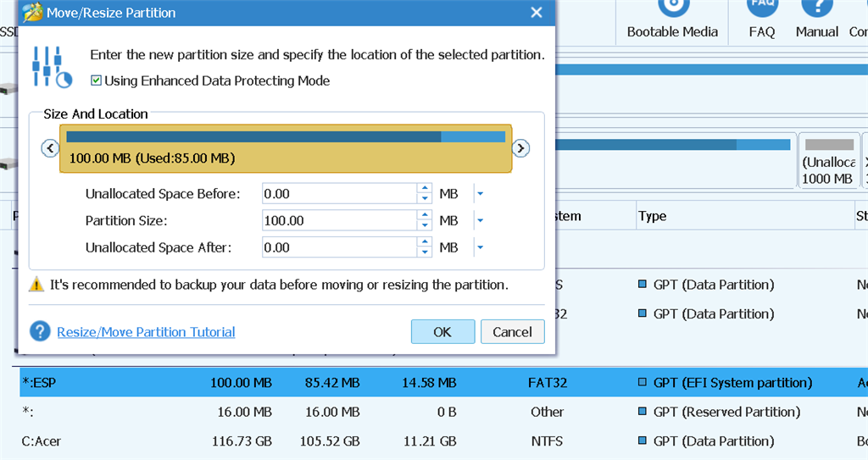Open Resize/Move Partition Tutorial link
The height and width of the screenshot is (460, 868).
pyautogui.click(x=146, y=332)
